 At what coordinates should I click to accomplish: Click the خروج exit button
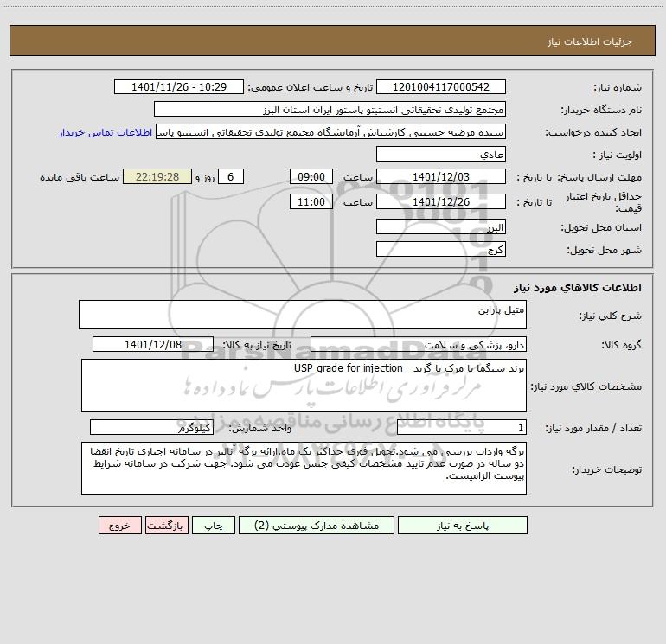[119, 526]
